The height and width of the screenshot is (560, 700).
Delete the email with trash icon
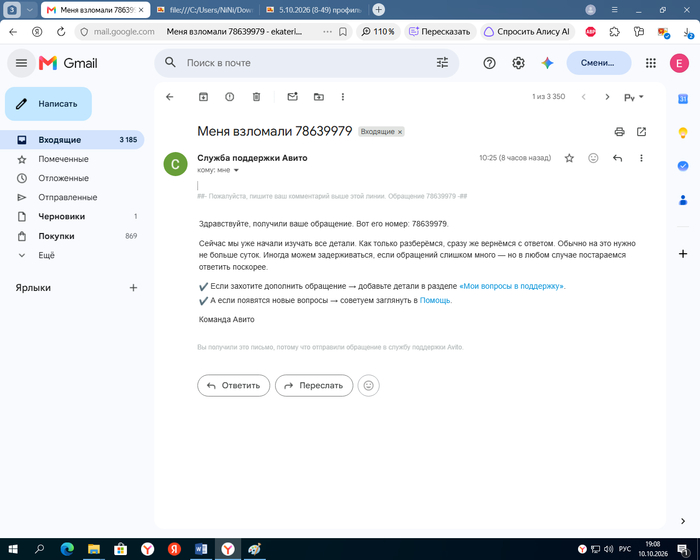[x=256, y=97]
